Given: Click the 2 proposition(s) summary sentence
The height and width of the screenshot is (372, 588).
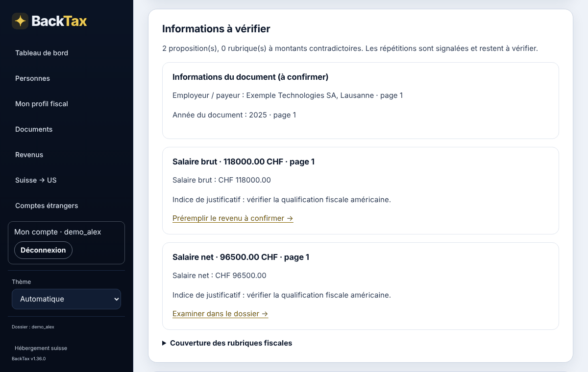Looking at the screenshot, I should pos(350,49).
